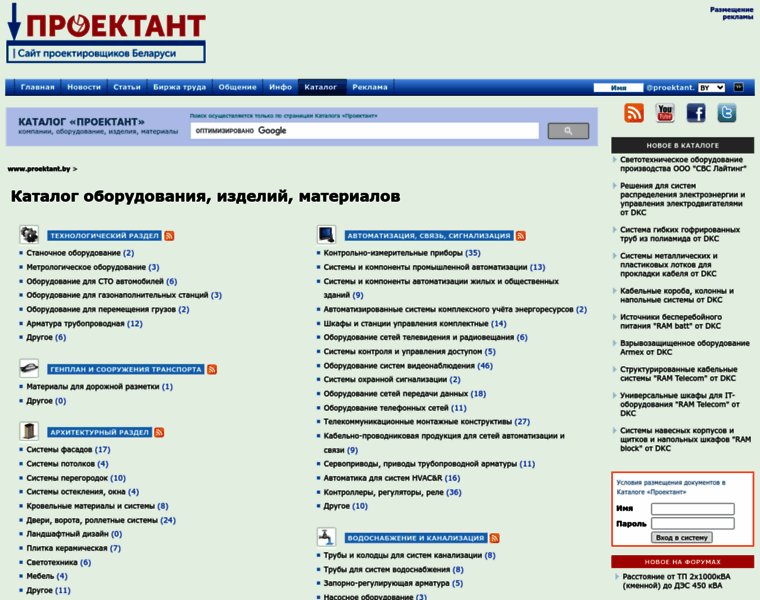The width and height of the screenshot is (760, 600).
Task: Open RSS feed for Водоснабжение и канализация
Action: click(494, 538)
